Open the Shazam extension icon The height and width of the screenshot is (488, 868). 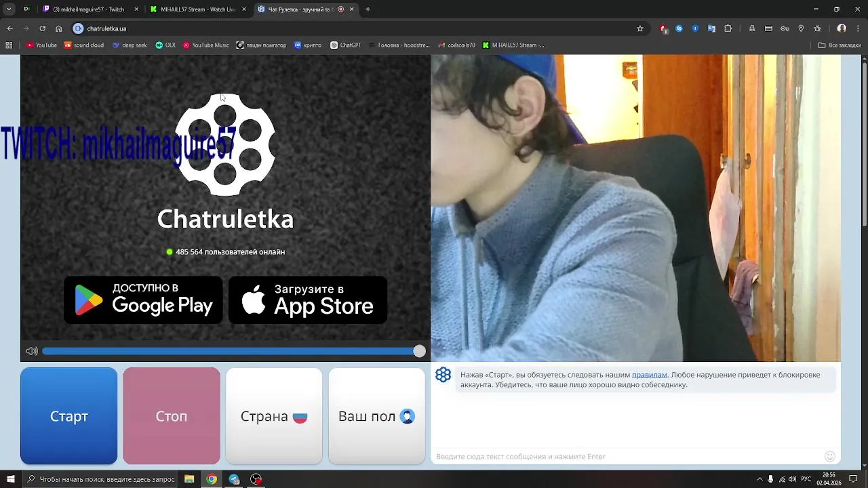pyautogui.click(x=679, y=28)
